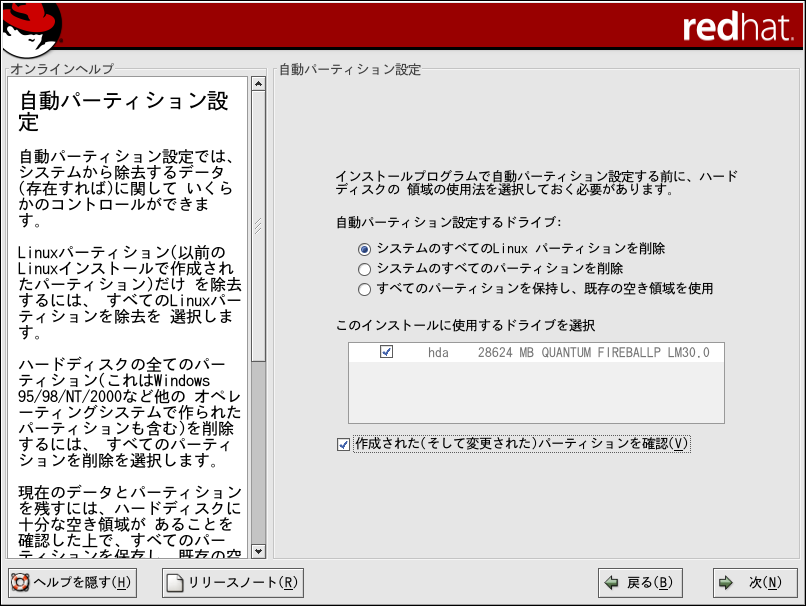Click the lifebuoy icon on ヘルプを隠す
The image size is (806, 606).
(x=19, y=582)
